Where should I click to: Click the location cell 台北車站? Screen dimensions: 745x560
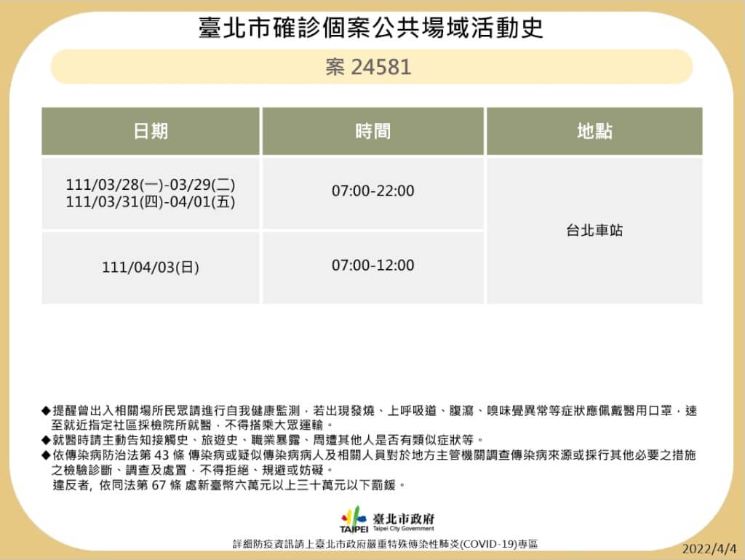click(594, 231)
